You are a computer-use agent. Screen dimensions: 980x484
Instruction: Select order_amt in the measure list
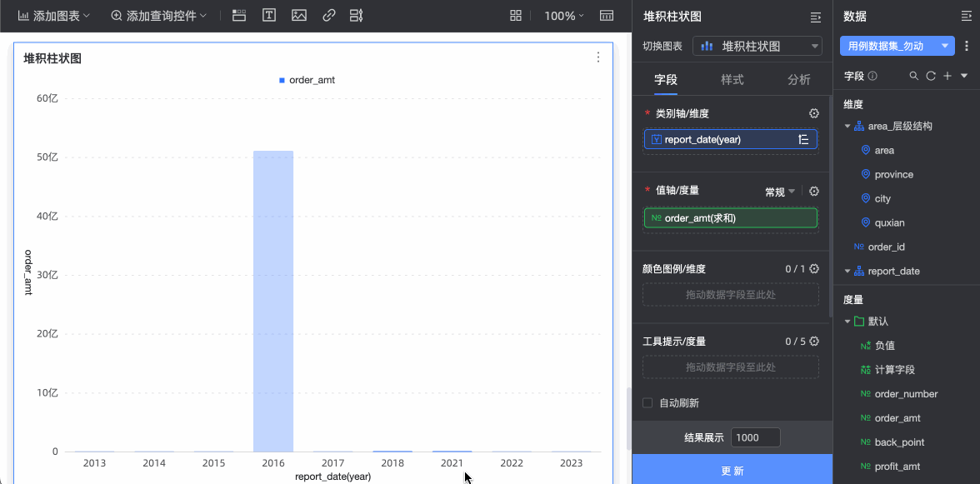(x=897, y=418)
